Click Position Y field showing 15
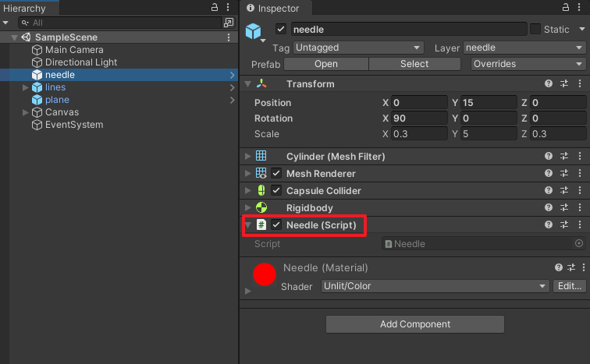Viewport: 590px width, 364px height. click(x=488, y=103)
